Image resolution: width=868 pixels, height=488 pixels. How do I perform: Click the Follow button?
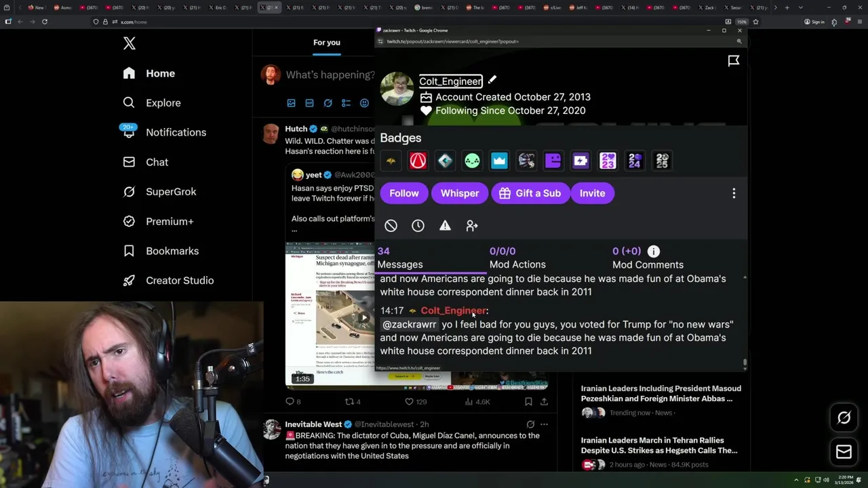(x=404, y=193)
